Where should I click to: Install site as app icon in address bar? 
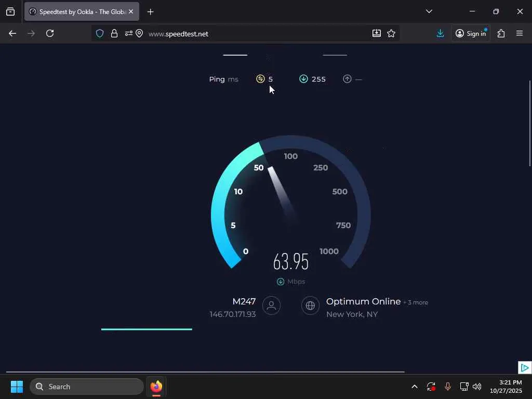pyautogui.click(x=377, y=33)
